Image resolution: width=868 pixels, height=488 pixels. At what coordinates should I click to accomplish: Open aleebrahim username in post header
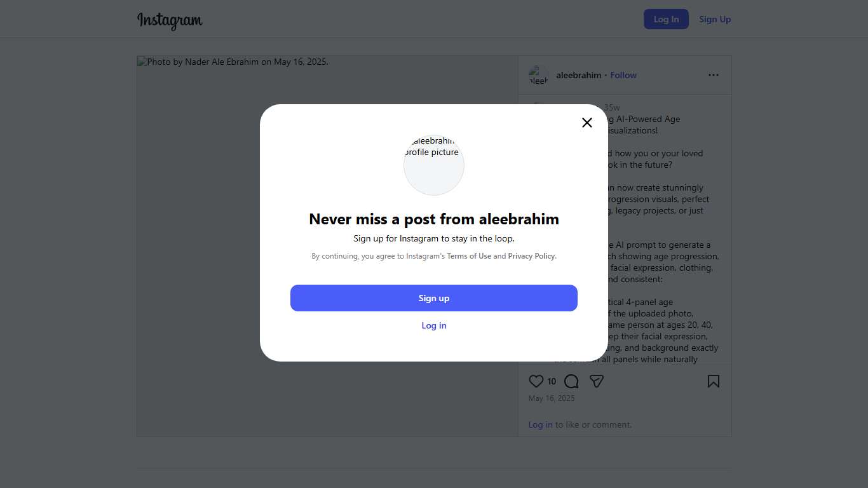click(578, 75)
